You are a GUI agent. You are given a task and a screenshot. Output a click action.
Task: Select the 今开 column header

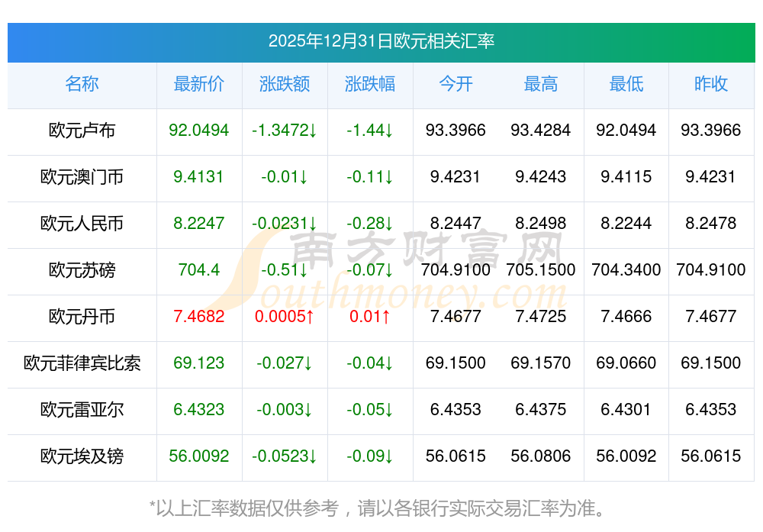[456, 84]
